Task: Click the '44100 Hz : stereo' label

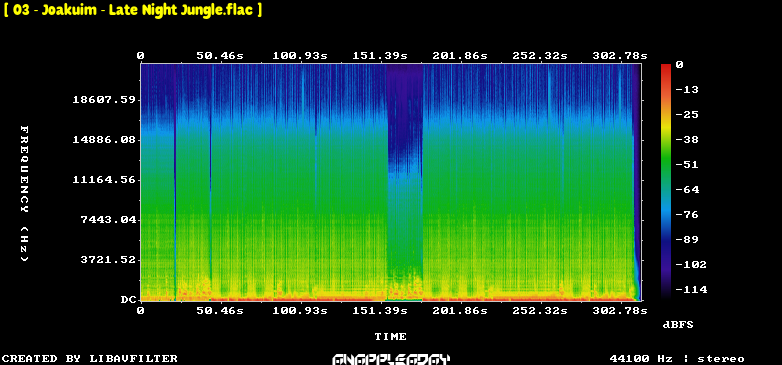Action: coord(677,359)
